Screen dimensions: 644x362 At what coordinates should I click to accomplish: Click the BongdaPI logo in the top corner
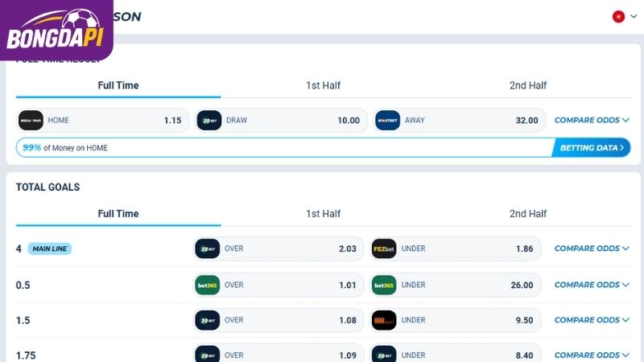pos(56,30)
